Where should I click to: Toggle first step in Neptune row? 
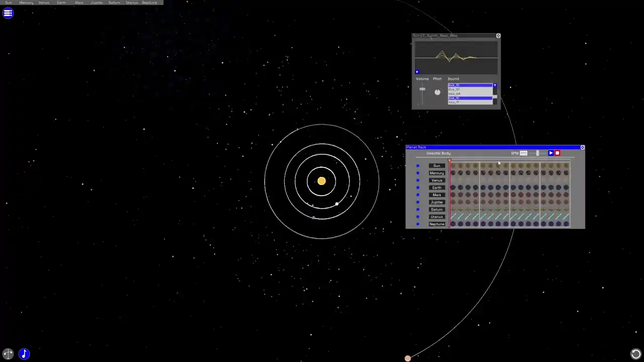453,224
